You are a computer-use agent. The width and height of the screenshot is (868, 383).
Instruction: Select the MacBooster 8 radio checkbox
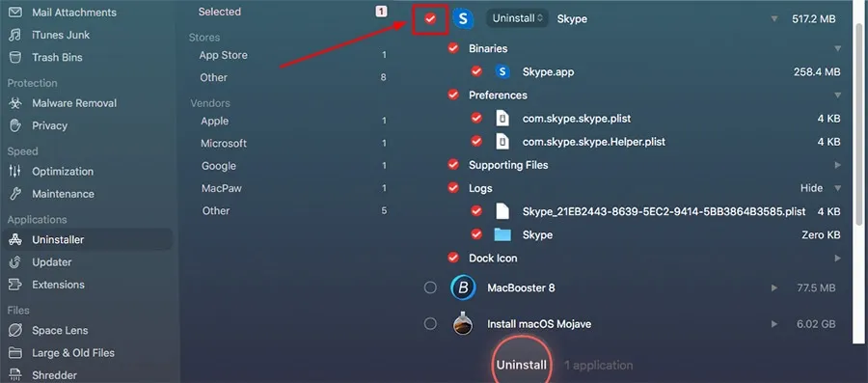pyautogui.click(x=430, y=287)
